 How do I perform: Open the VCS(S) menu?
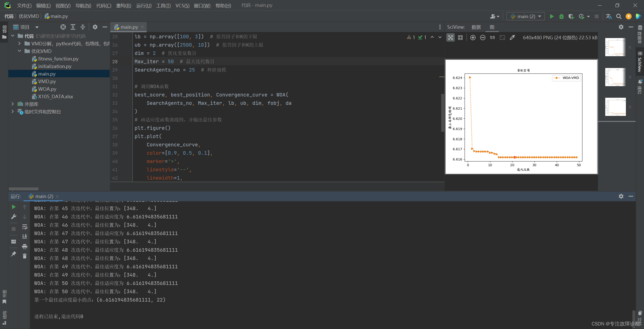pos(182,6)
